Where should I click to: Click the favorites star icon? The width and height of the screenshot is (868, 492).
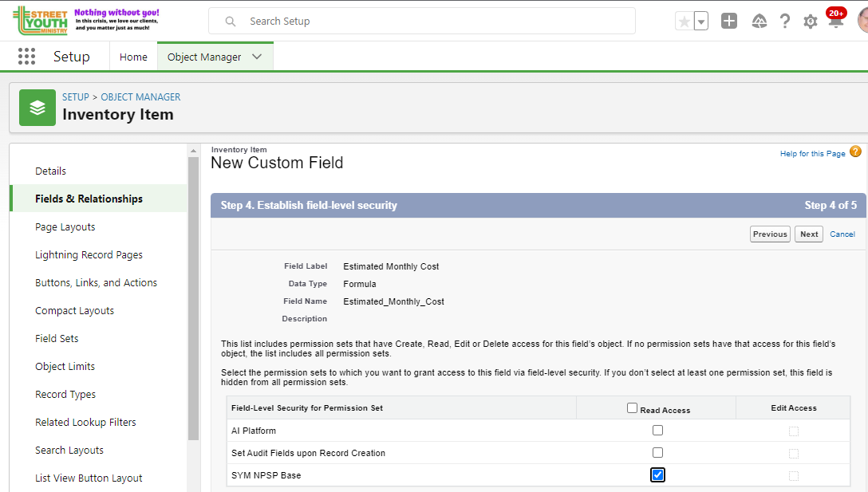coord(684,22)
